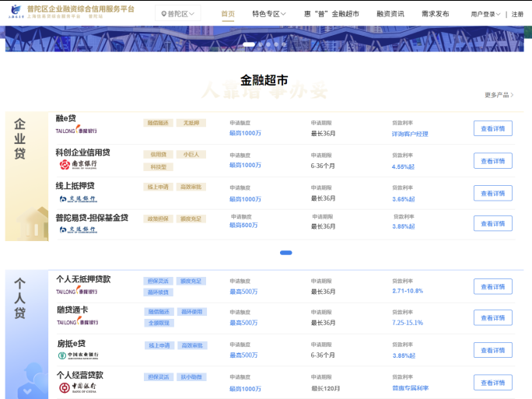Open the 融资资讯 menu item
Image resolution: width=532 pixels, height=399 pixels.
click(390, 14)
